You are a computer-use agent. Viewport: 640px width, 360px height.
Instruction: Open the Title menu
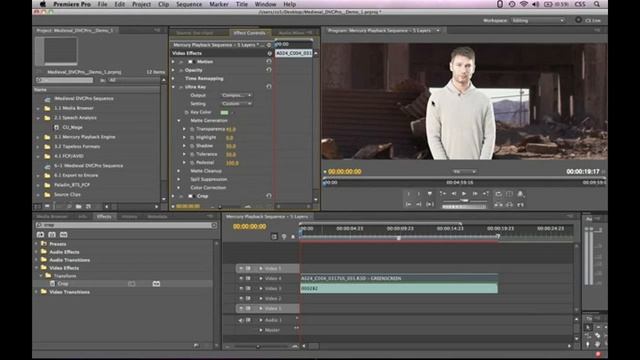click(x=242, y=4)
